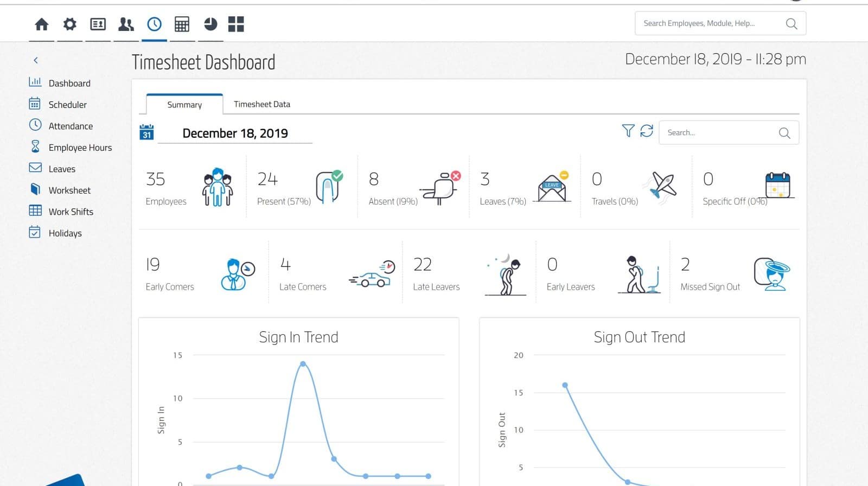Open the calendar date picker icon
The height and width of the screenshot is (486, 868).
point(146,132)
